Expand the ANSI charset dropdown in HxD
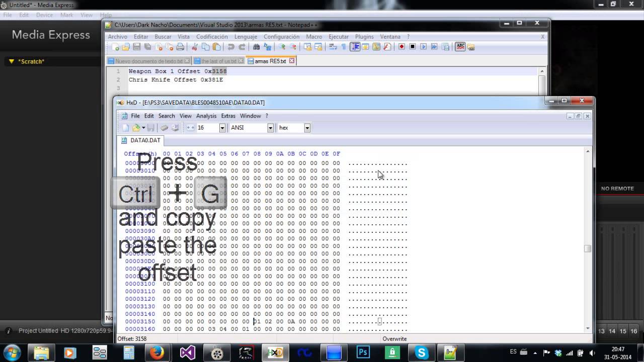 coord(270,128)
